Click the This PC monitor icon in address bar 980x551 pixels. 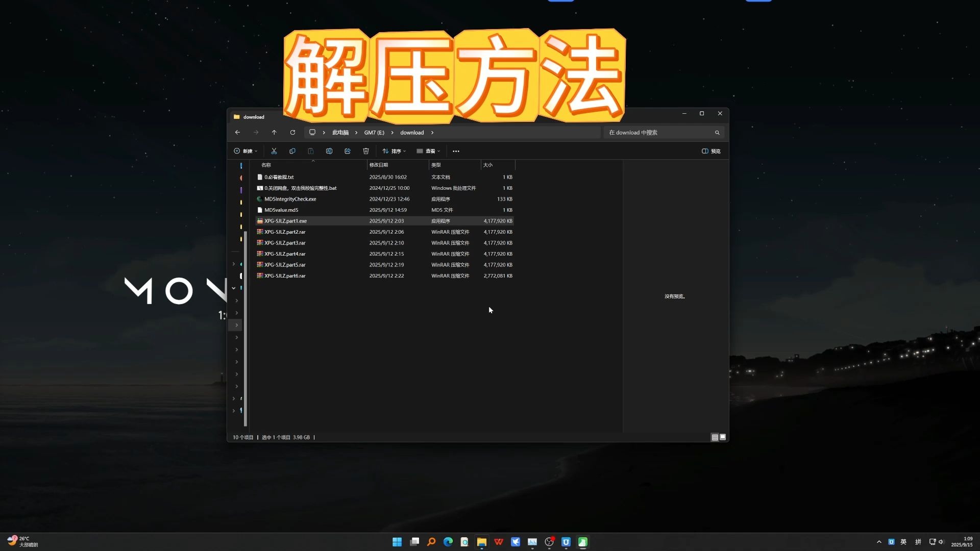point(312,133)
